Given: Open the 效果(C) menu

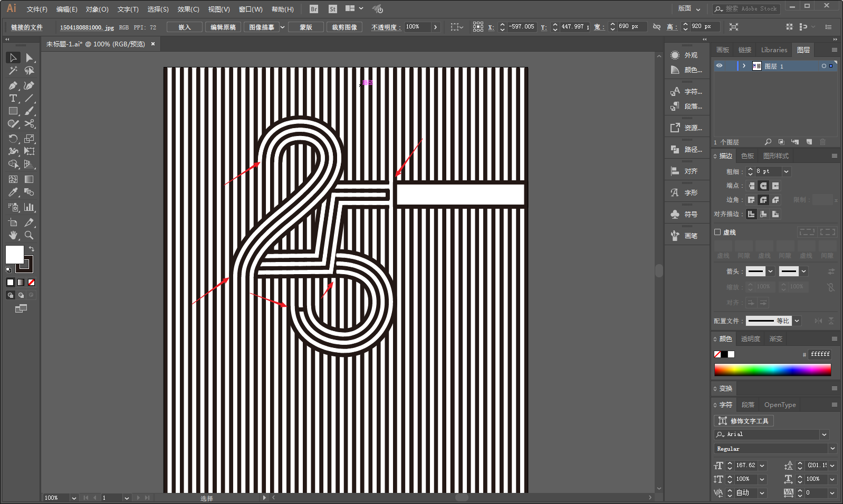Looking at the screenshot, I should coord(188,9).
